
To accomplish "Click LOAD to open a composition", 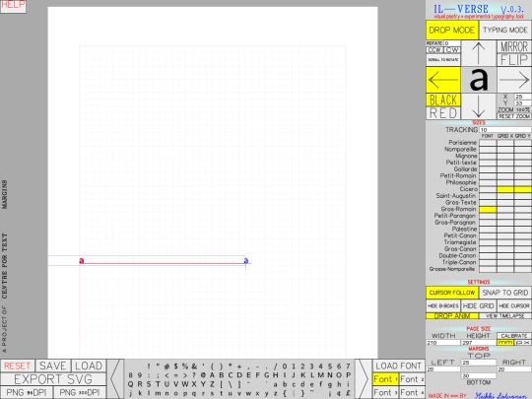I will [89, 366].
